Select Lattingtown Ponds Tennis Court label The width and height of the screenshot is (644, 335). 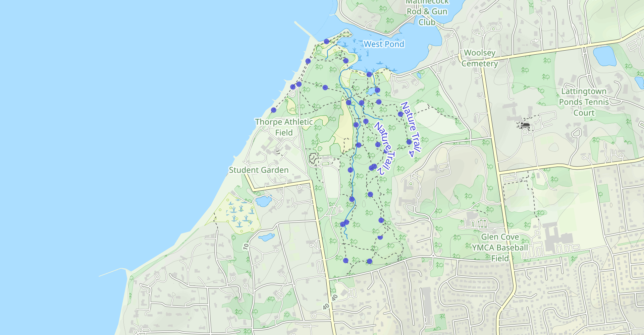[x=584, y=102]
